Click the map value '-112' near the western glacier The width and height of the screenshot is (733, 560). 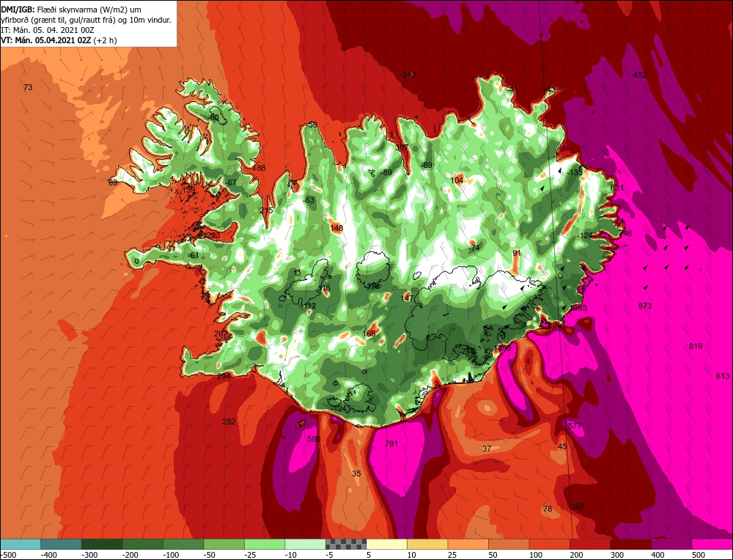(309, 306)
